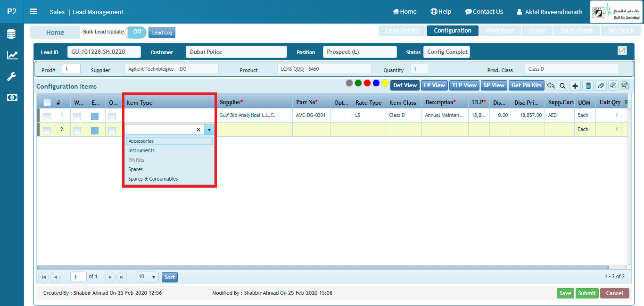Click the P2 logo
This screenshot has height=306, width=644.
click(x=12, y=12)
